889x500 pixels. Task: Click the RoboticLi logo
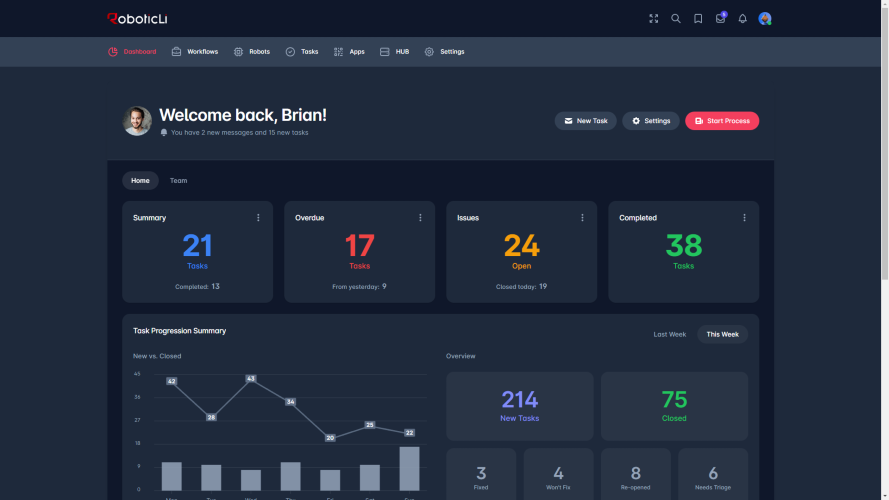pos(140,18)
